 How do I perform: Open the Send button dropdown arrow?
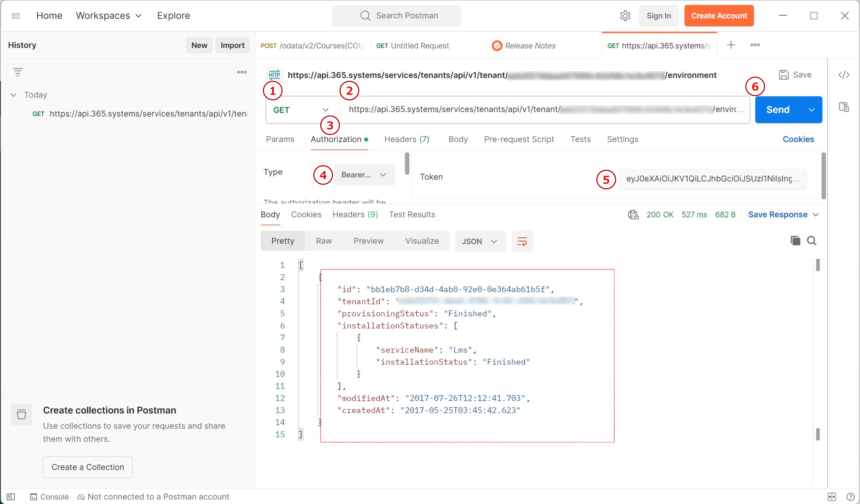[x=812, y=110]
